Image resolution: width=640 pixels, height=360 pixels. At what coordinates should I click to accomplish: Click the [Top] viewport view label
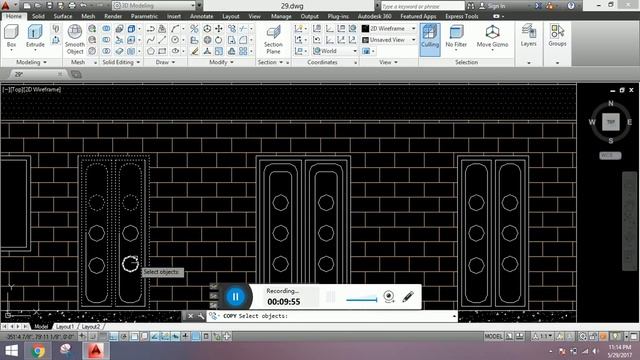[x=18, y=89]
